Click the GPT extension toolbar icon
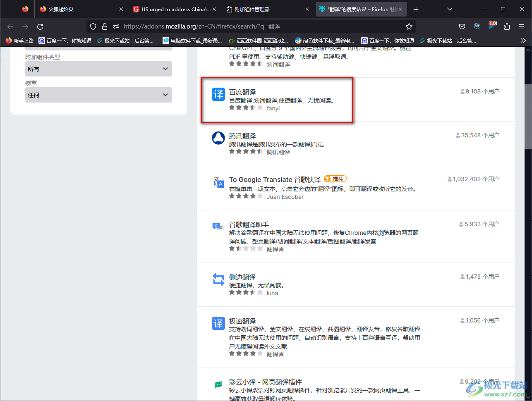This screenshot has height=401, width=532. click(x=477, y=26)
